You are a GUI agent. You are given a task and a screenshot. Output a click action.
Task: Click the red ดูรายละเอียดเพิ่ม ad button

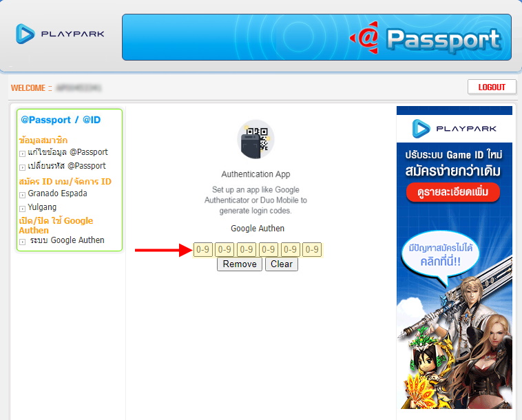pos(453,192)
